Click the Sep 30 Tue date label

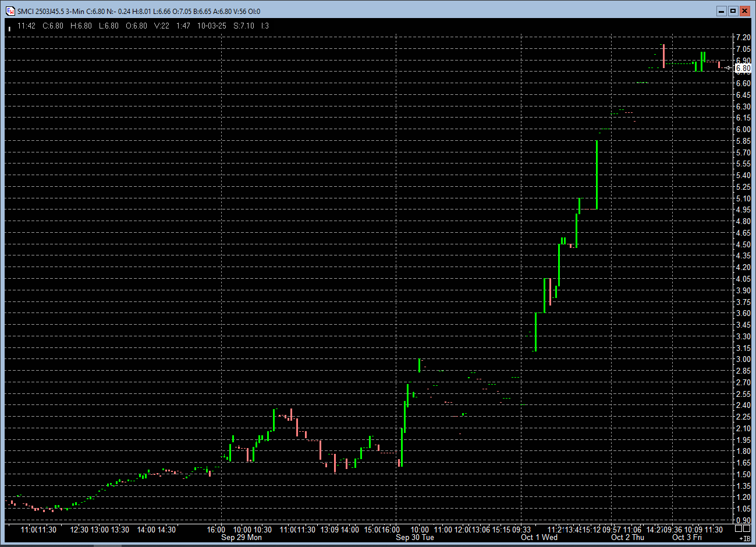coord(414,537)
